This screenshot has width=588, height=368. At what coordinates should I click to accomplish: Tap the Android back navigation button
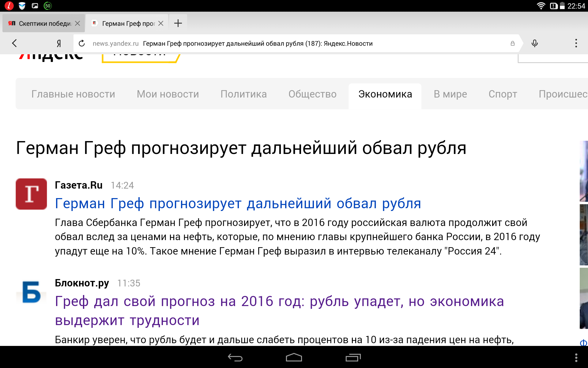pyautogui.click(x=235, y=358)
